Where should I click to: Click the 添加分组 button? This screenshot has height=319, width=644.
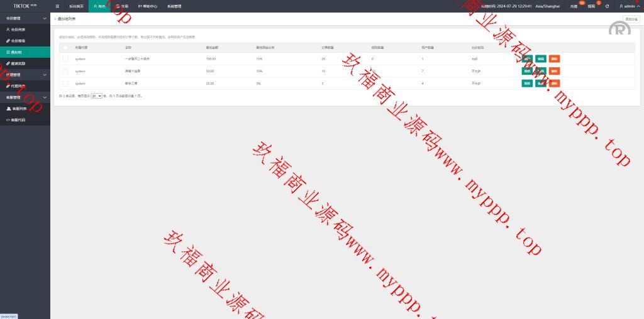click(631, 19)
